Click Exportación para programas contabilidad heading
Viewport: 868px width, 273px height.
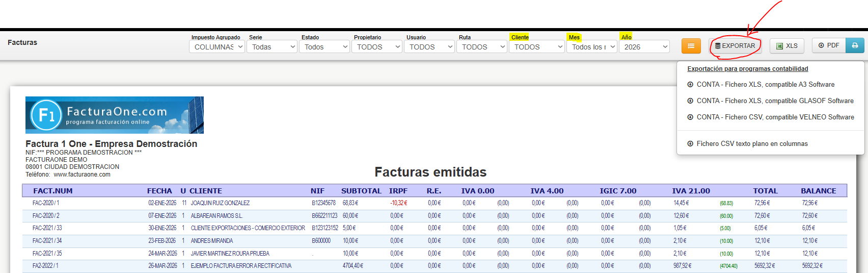point(748,69)
